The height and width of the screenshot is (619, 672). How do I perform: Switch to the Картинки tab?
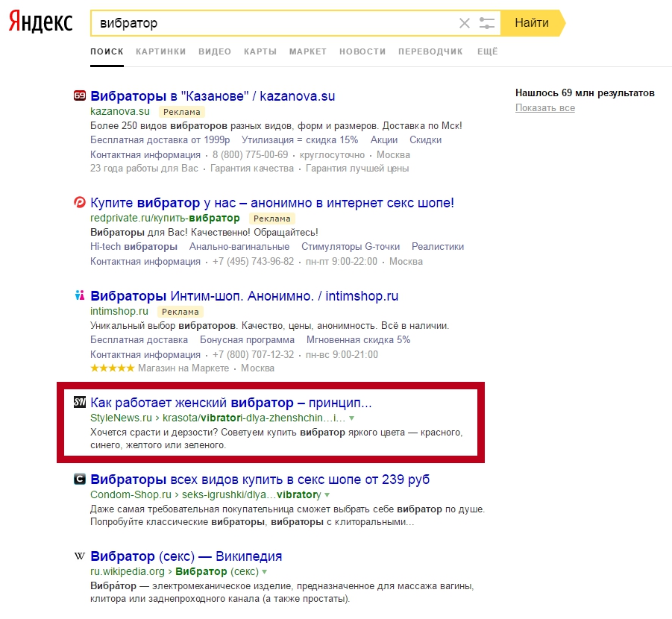(160, 51)
